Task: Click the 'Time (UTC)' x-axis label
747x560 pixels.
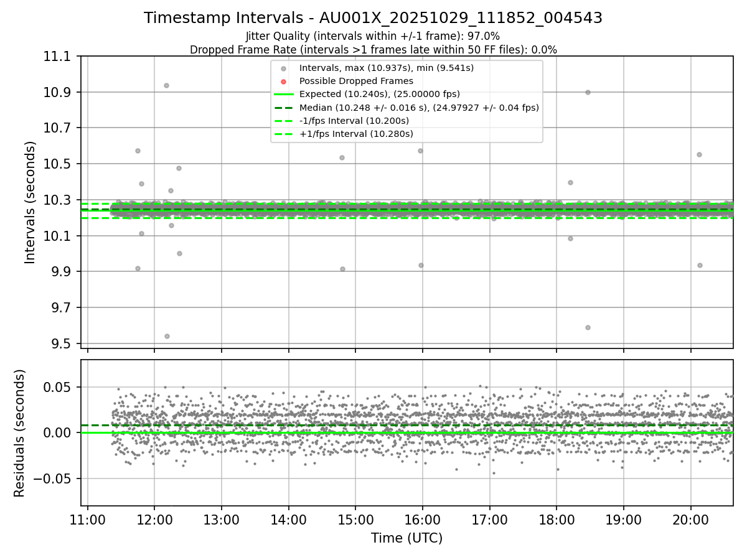Action: click(x=406, y=538)
